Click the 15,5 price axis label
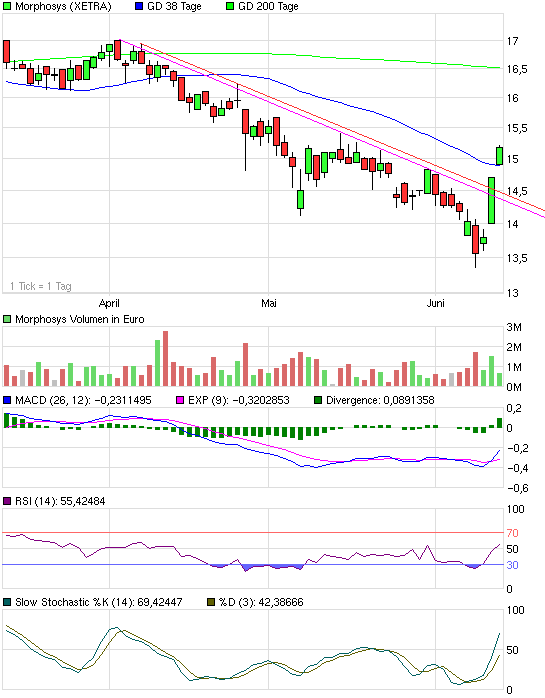The width and height of the screenshot is (545, 698). pos(517,128)
